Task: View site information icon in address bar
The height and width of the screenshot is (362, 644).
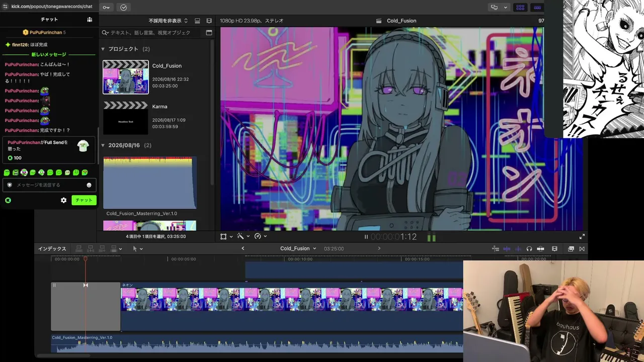Action: [x=5, y=7]
